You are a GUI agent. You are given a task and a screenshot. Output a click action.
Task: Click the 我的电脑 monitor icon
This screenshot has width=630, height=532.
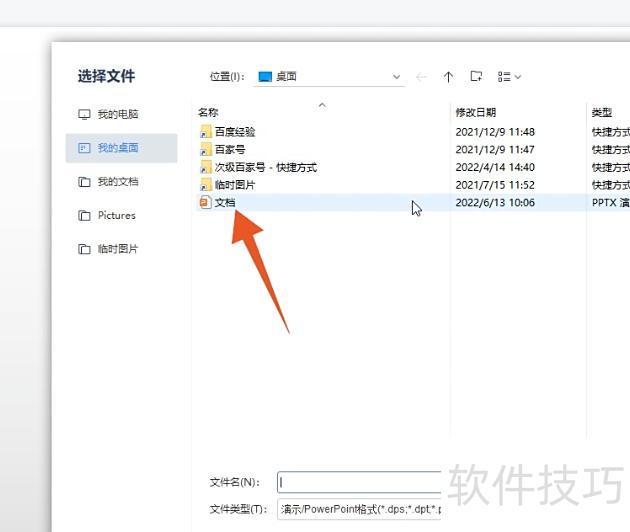pyautogui.click(x=84, y=115)
